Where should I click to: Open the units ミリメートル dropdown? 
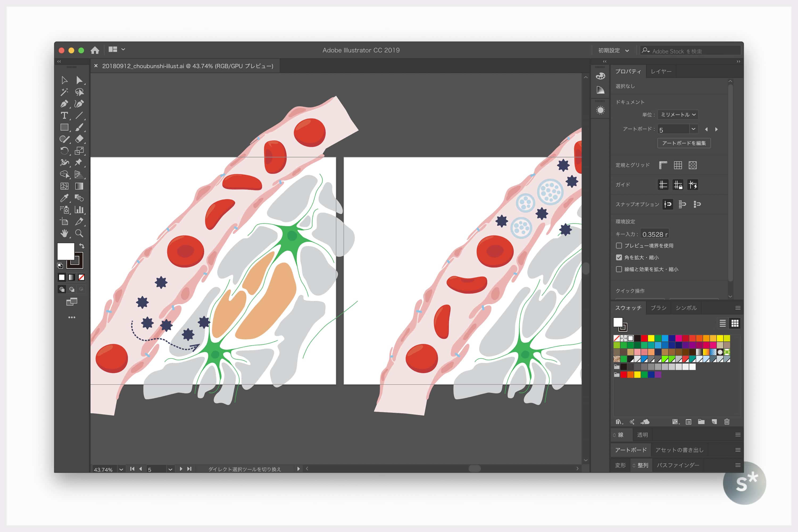(678, 115)
